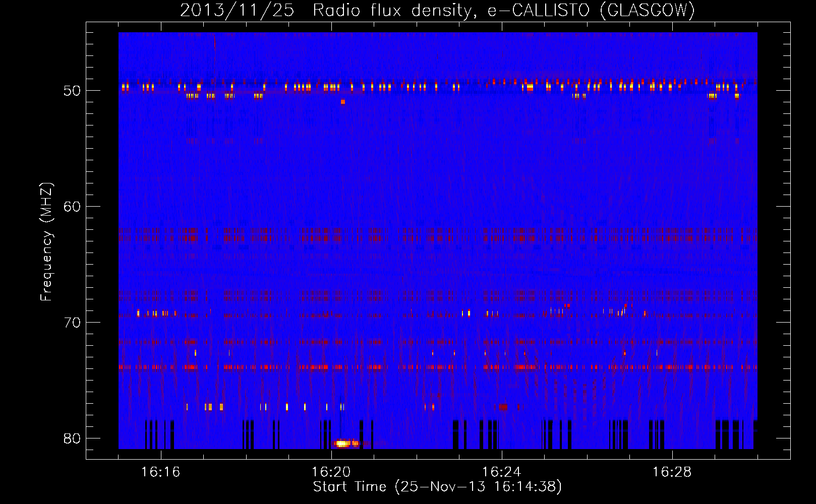The image size is (816, 504).
Task: Click the 'Start Time (25-Nov-13 16:14:38)' x-axis label
Action: 437,487
